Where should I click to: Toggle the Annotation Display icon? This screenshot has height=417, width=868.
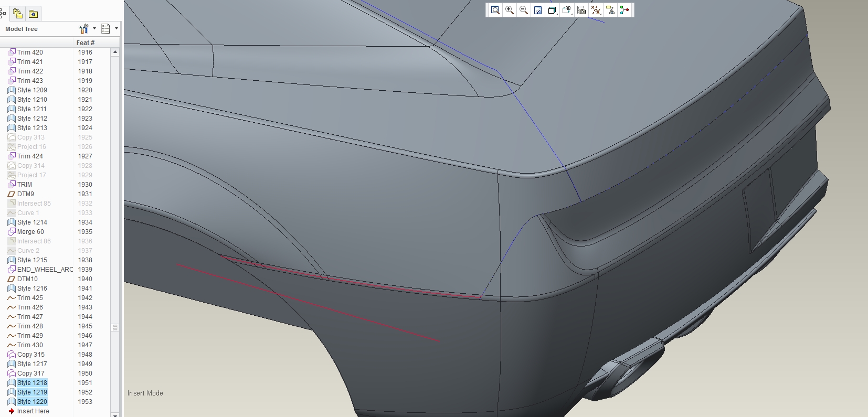[610, 10]
